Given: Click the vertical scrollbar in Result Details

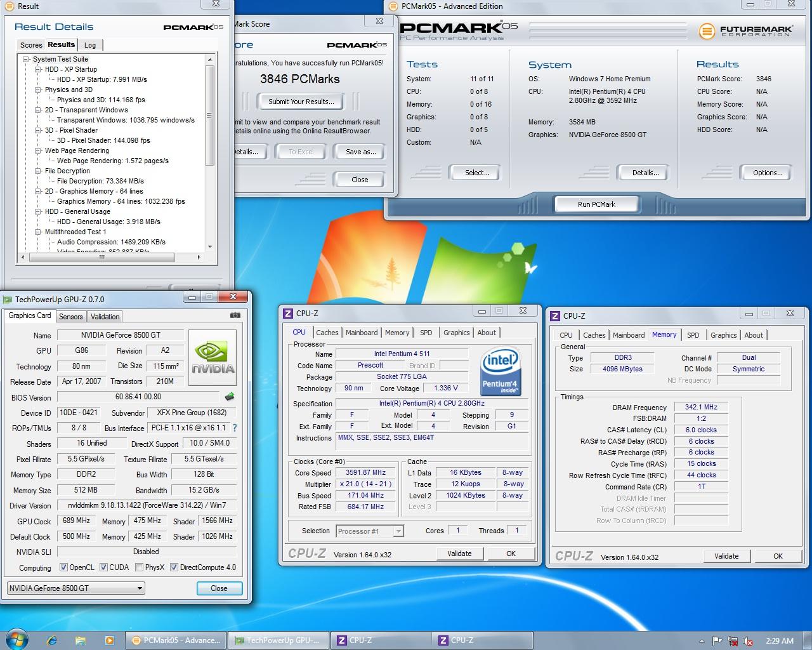Looking at the screenshot, I should (x=210, y=114).
